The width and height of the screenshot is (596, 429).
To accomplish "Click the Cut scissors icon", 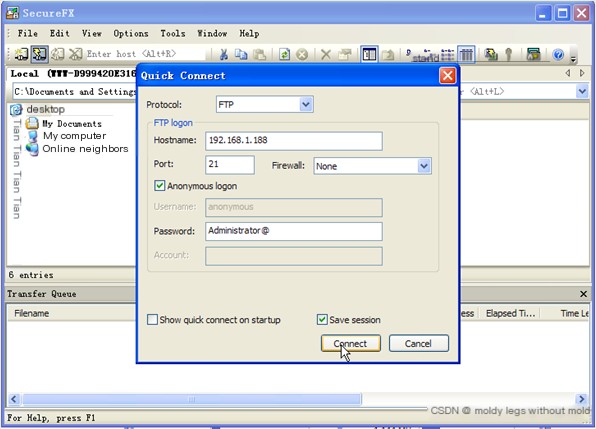I will [224, 55].
